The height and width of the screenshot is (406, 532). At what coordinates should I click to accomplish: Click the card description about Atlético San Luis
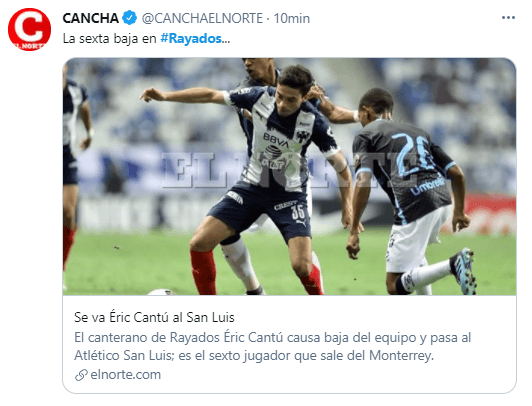click(272, 347)
